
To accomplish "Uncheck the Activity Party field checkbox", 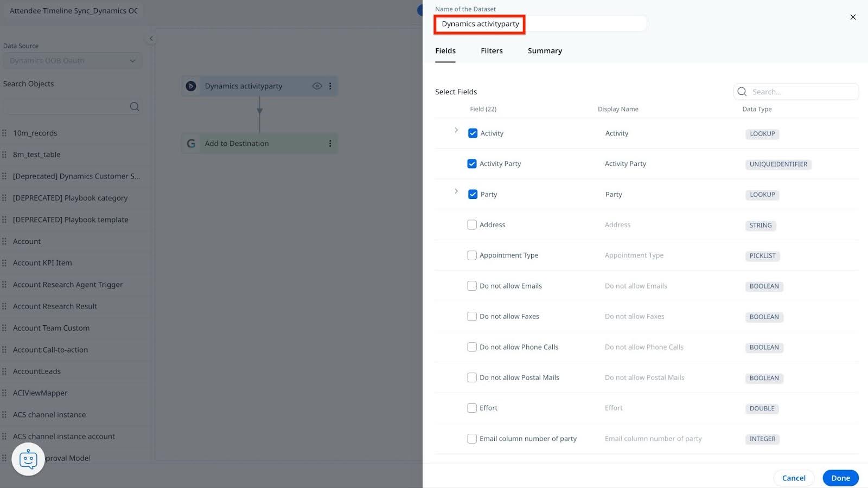I will (x=472, y=163).
